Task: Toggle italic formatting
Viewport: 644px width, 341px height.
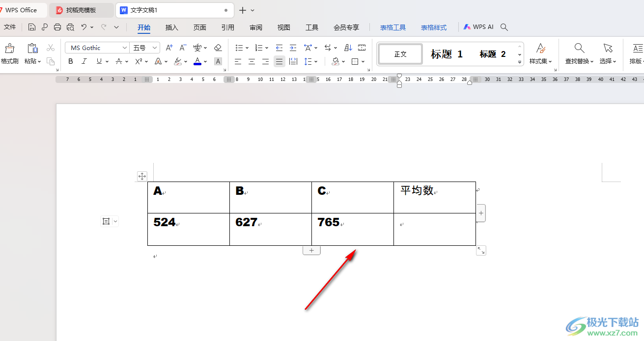Action: (84, 61)
